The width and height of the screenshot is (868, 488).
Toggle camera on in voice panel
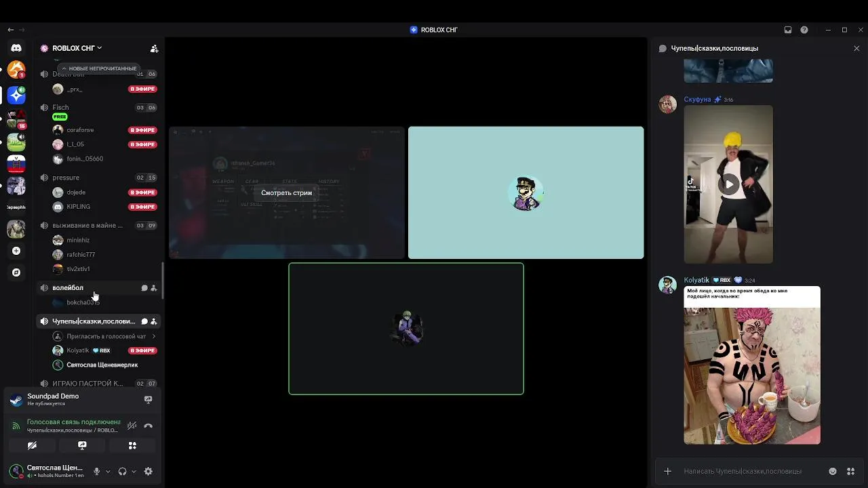point(32,445)
